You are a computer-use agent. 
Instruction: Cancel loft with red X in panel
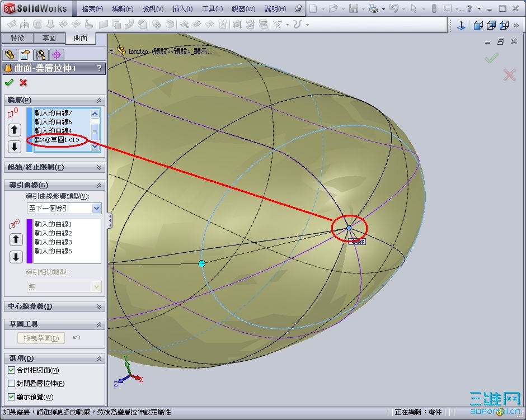tap(23, 82)
